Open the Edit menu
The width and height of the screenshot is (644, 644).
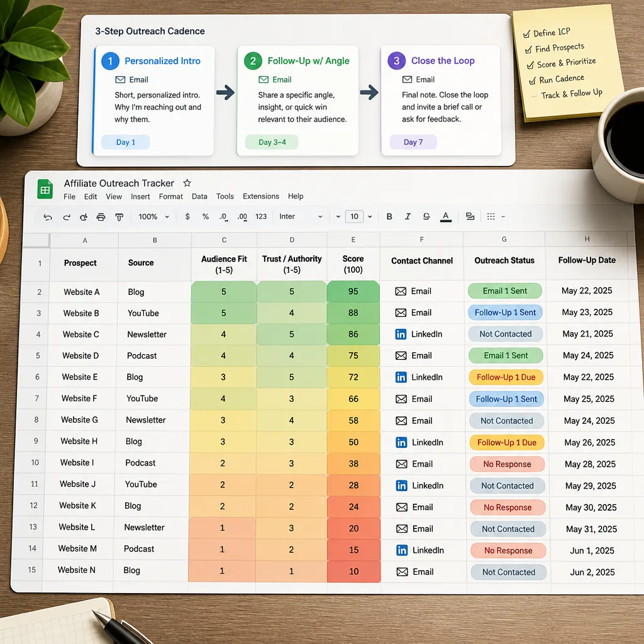click(91, 197)
